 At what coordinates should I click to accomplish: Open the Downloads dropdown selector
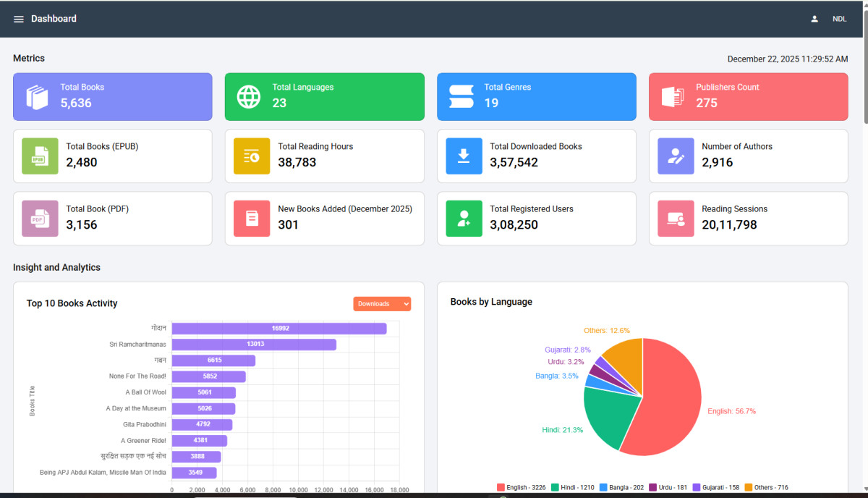(x=382, y=304)
